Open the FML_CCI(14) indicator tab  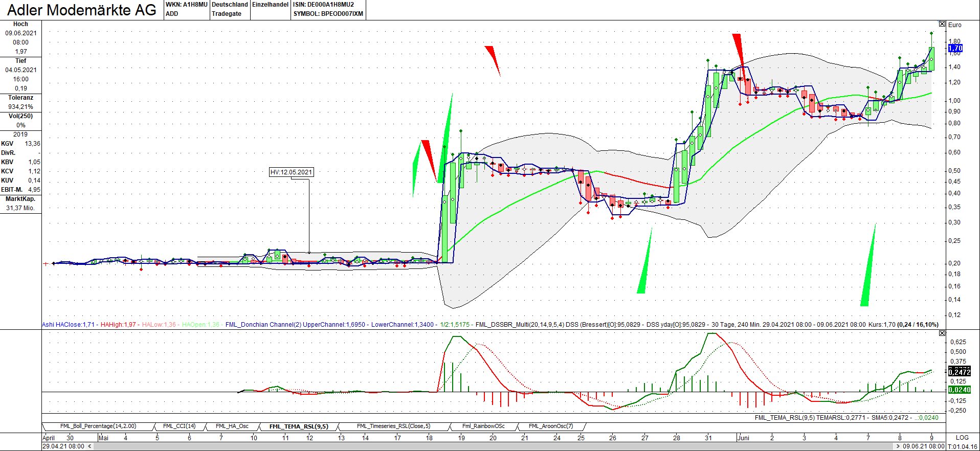pos(179,426)
